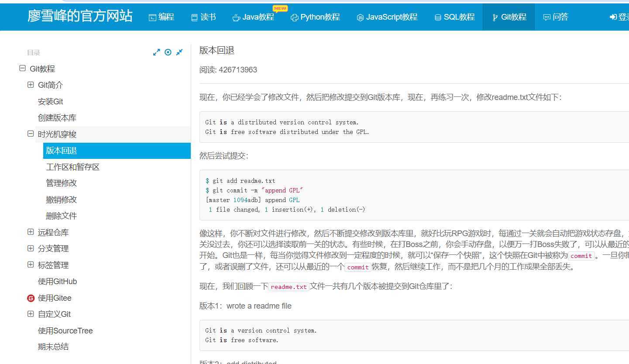This screenshot has width=629, height=364.
Task: Open the 问答 navbar item
Action: pyautogui.click(x=556, y=17)
